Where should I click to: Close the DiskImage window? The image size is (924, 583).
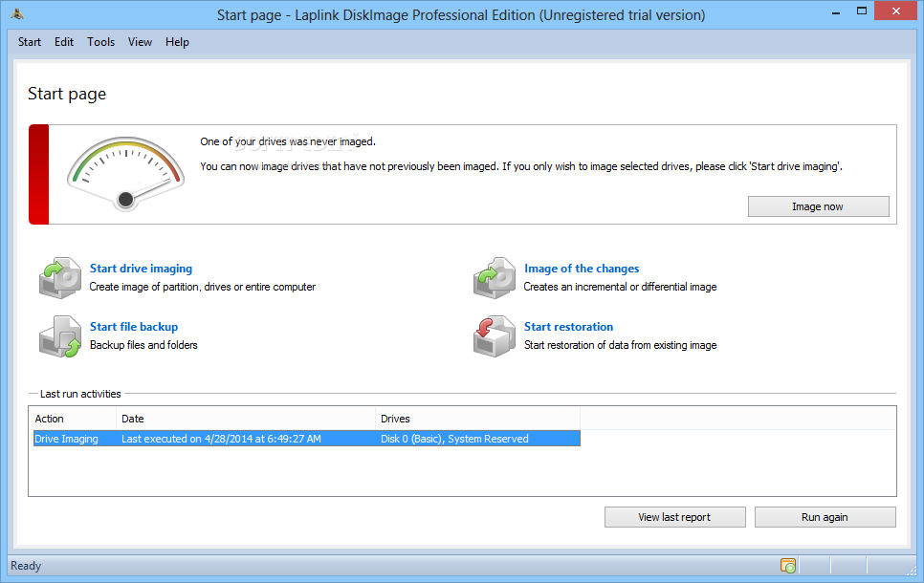(x=895, y=11)
